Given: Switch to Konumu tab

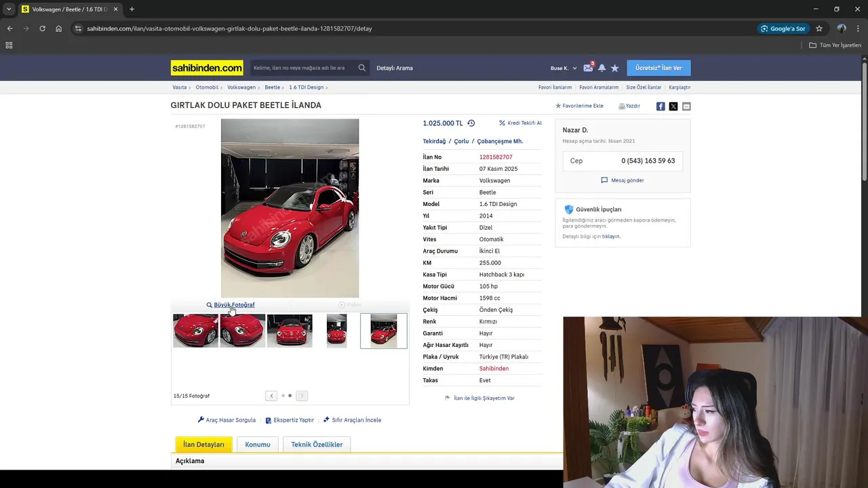Looking at the screenshot, I should click(x=258, y=445).
